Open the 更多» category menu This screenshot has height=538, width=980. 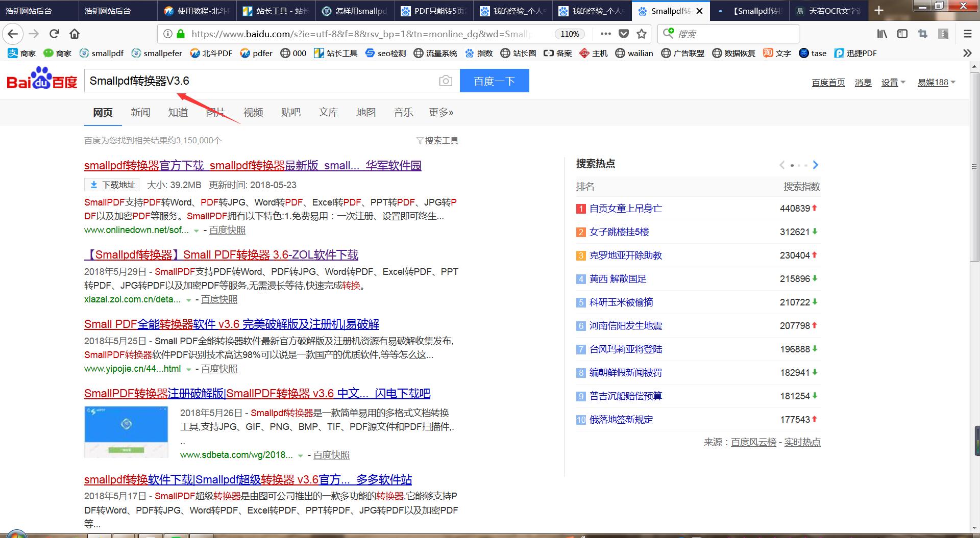441,113
